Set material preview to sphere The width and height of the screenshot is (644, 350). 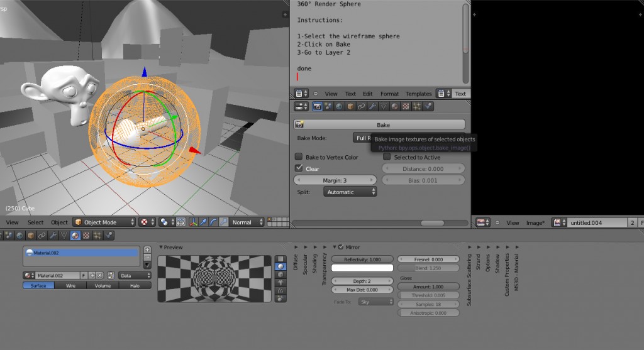point(280,266)
